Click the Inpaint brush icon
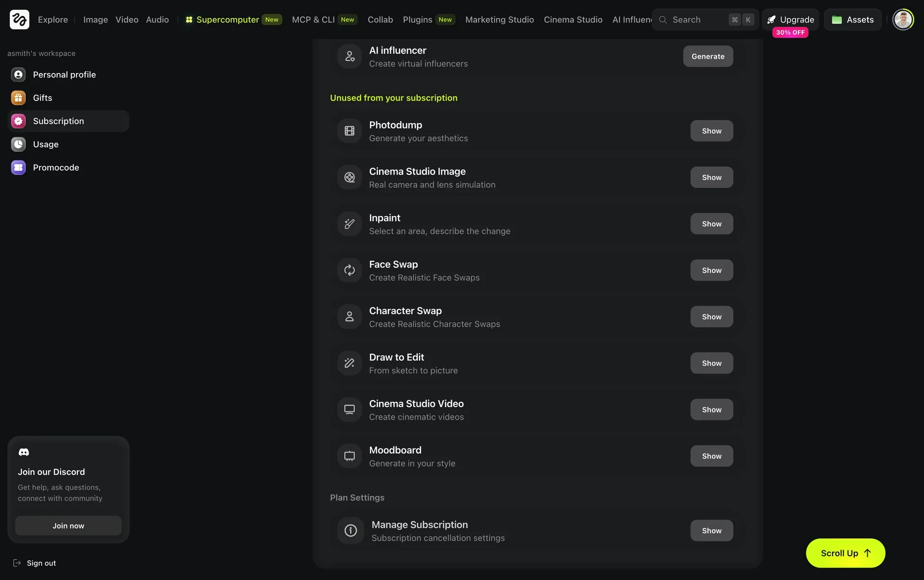924x580 pixels. coord(349,224)
